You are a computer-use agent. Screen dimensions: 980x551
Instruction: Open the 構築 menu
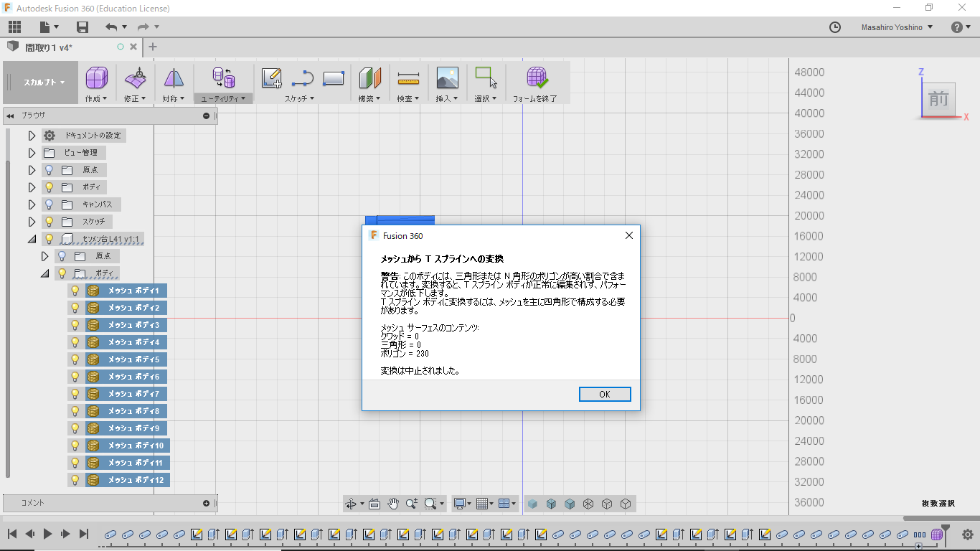[370, 98]
